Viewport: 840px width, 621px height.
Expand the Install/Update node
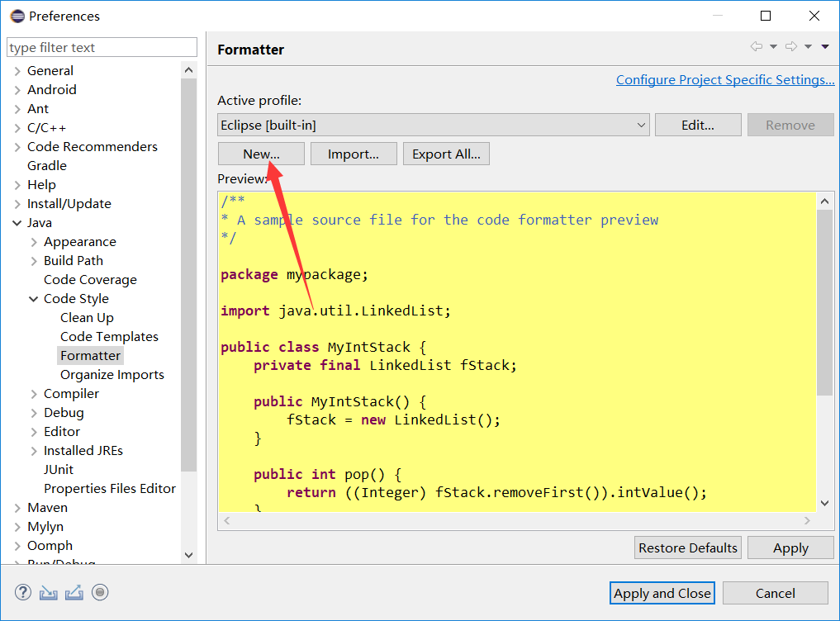[17, 204]
